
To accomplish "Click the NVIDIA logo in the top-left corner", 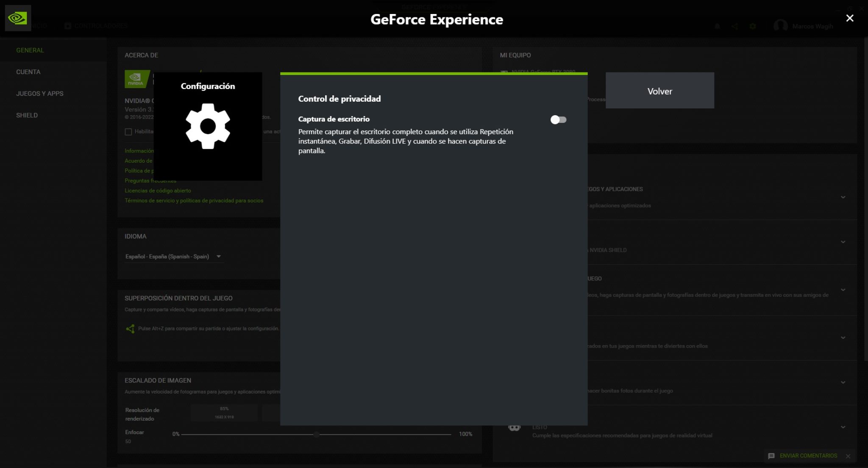I will click(x=18, y=18).
